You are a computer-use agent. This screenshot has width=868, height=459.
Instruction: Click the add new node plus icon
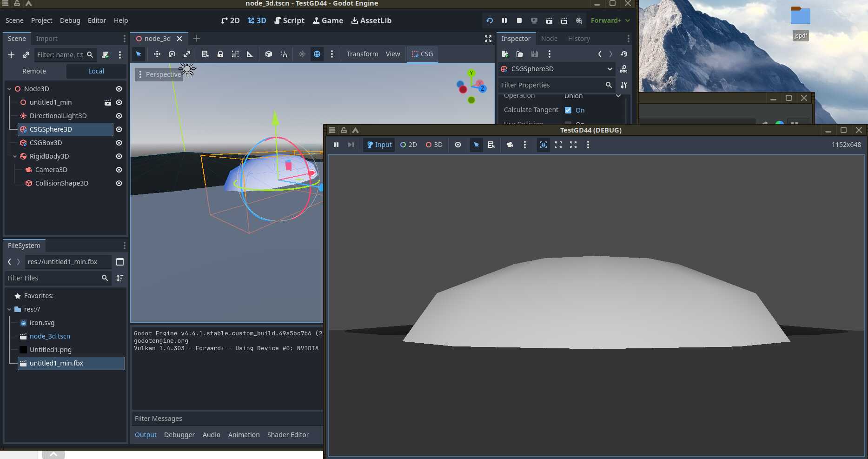pyautogui.click(x=11, y=55)
